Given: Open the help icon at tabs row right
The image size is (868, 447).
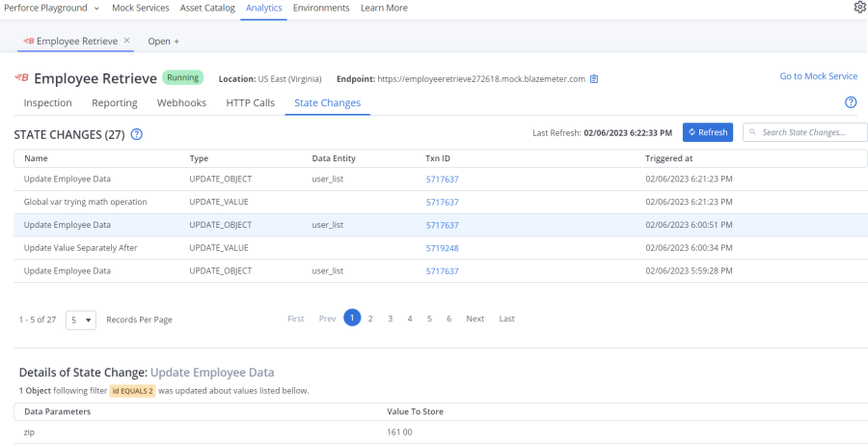Looking at the screenshot, I should tap(851, 102).
